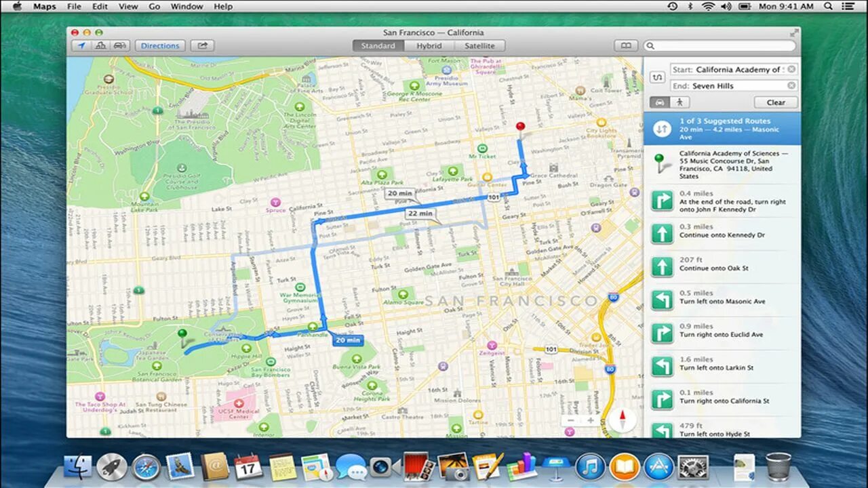Click the UCSF Medical Center marker
Image resolution: width=868 pixels, height=488 pixels.
[x=238, y=404]
